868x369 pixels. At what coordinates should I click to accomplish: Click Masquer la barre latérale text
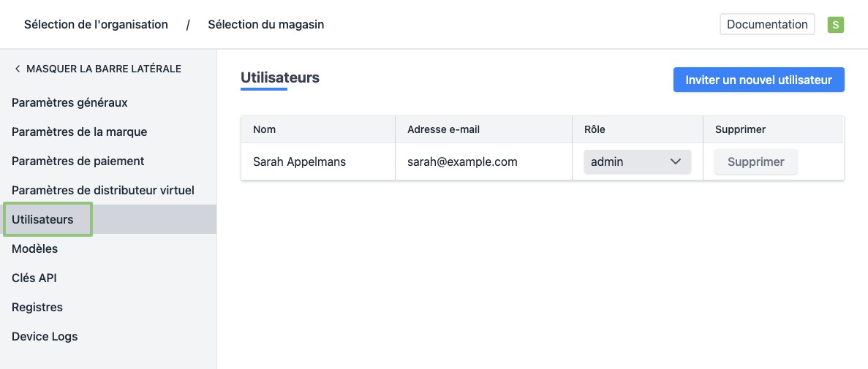click(x=104, y=69)
